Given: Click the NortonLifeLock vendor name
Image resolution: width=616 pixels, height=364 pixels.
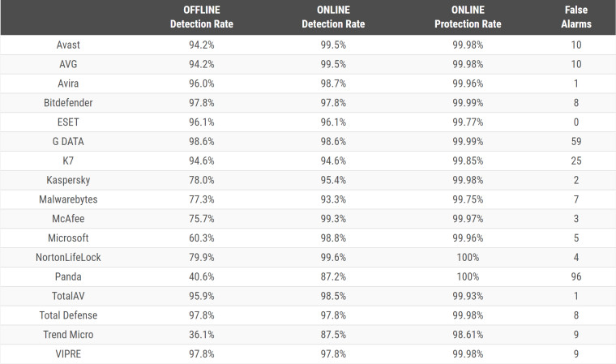Looking at the screenshot, I should click(68, 258).
